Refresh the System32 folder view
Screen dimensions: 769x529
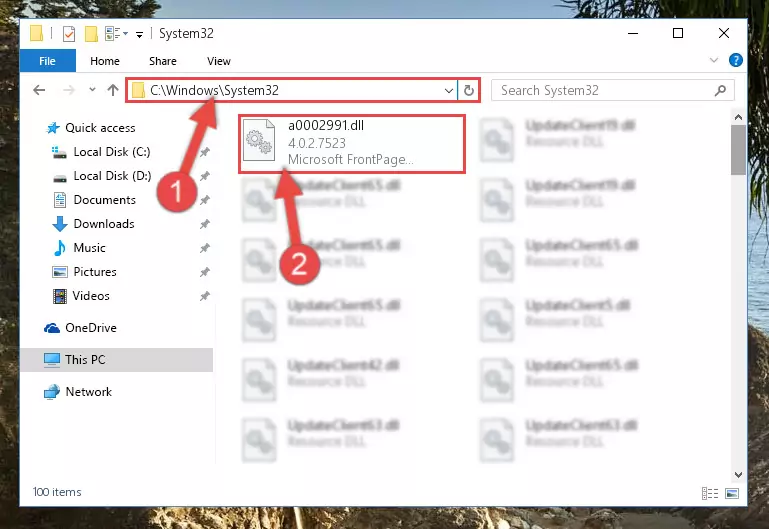click(x=469, y=91)
